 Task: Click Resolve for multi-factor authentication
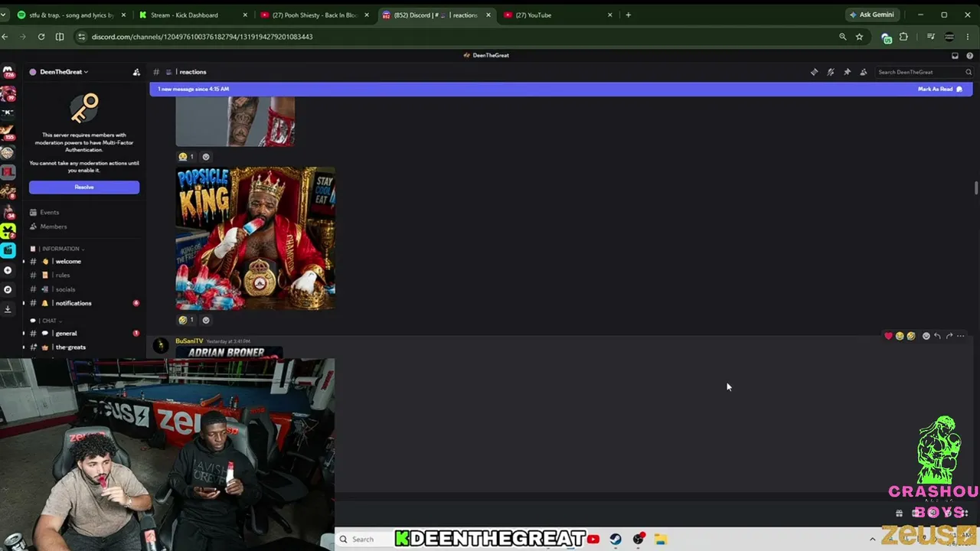pos(84,187)
